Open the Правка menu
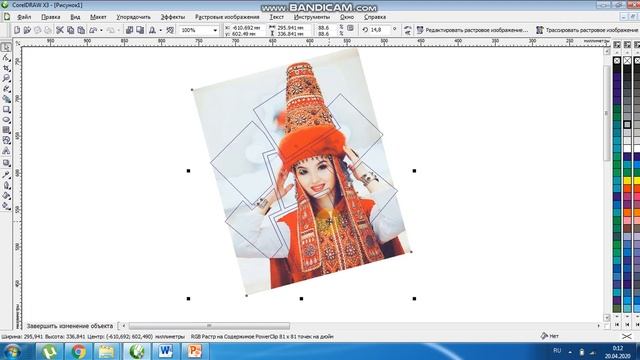 pyautogui.click(x=51, y=17)
